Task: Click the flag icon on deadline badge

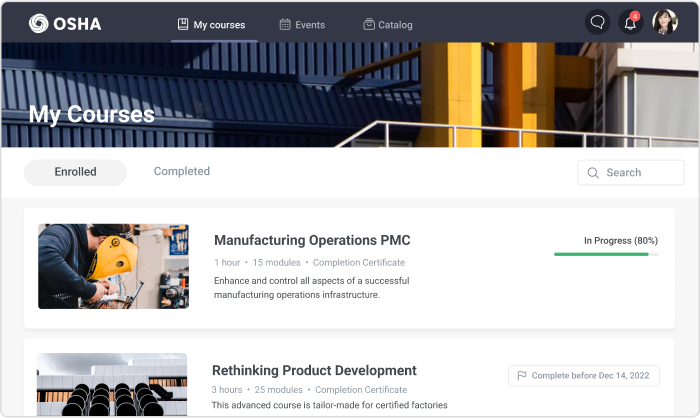Action: [x=521, y=376]
